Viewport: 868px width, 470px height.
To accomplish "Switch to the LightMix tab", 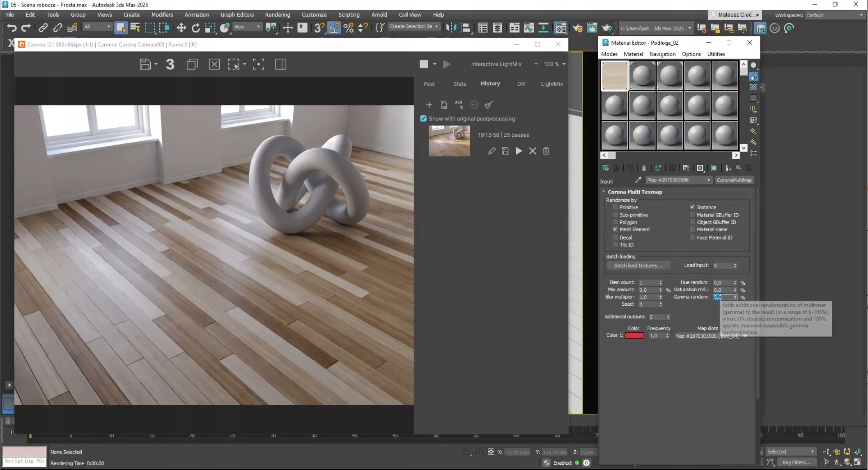I will 551,84.
